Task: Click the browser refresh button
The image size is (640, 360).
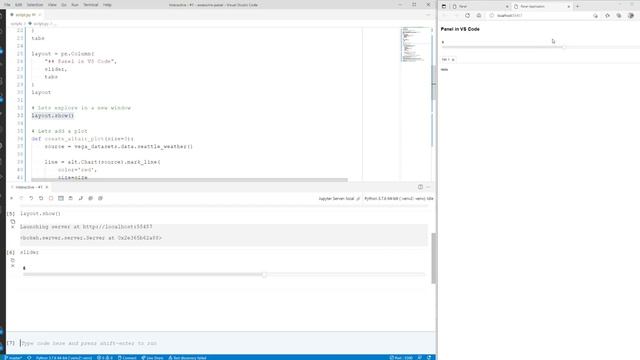Action: point(467,16)
